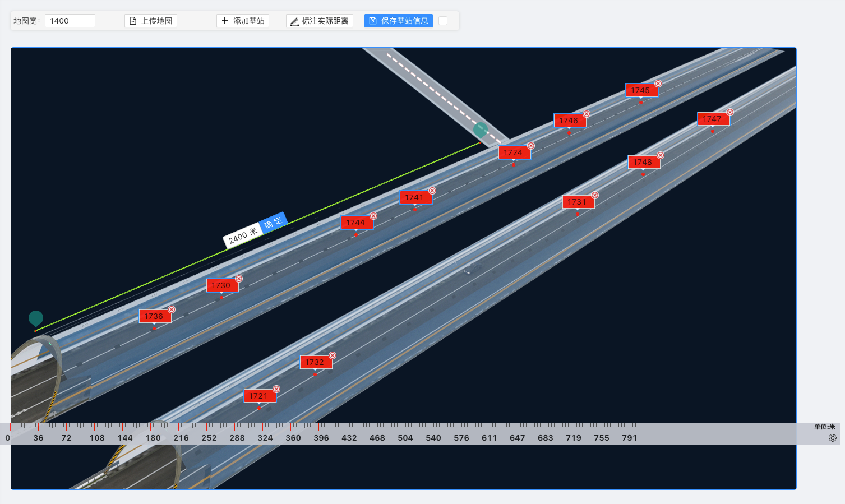
Task: Click the teal pin at the tunnel entrance
Action: coord(36,318)
